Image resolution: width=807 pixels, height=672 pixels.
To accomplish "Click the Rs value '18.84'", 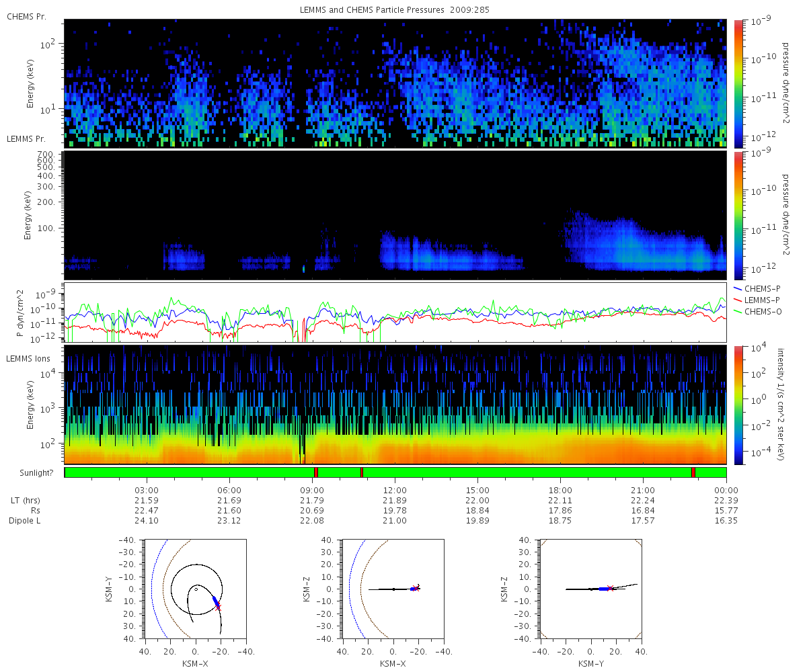I will [477, 511].
